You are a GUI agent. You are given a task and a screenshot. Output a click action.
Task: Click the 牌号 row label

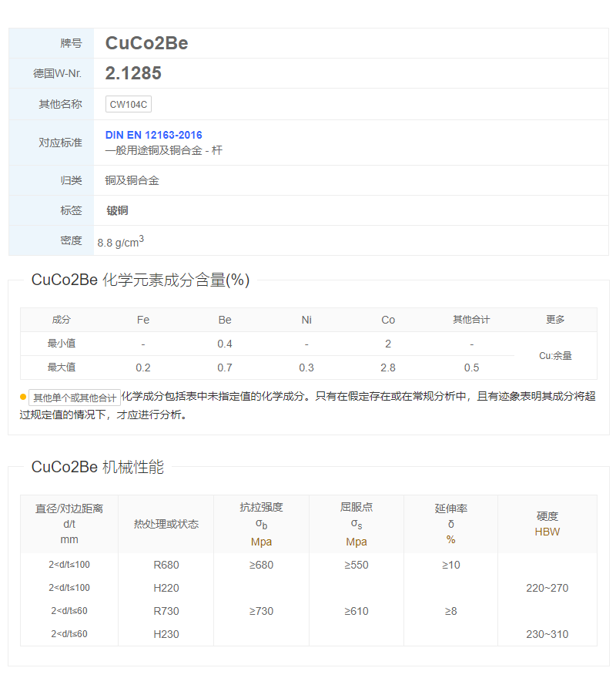coord(72,43)
